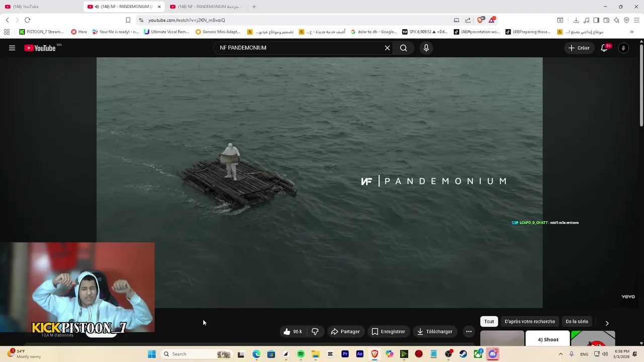Open the browser downloads icon
Image resolution: width=644 pixels, height=362 pixels.
pos(576,20)
